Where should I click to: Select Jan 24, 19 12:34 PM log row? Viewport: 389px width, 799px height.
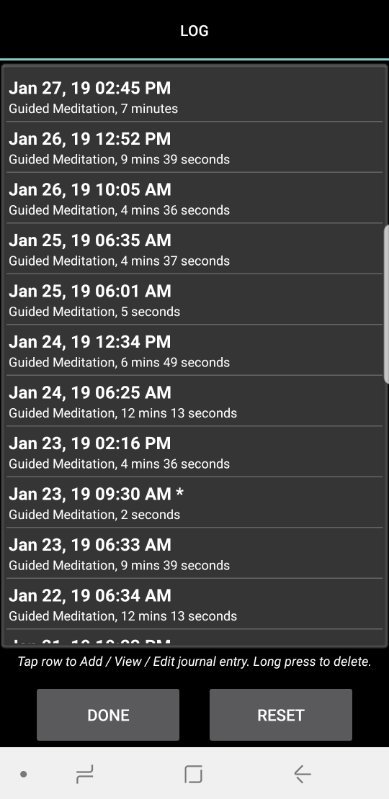tap(194, 350)
